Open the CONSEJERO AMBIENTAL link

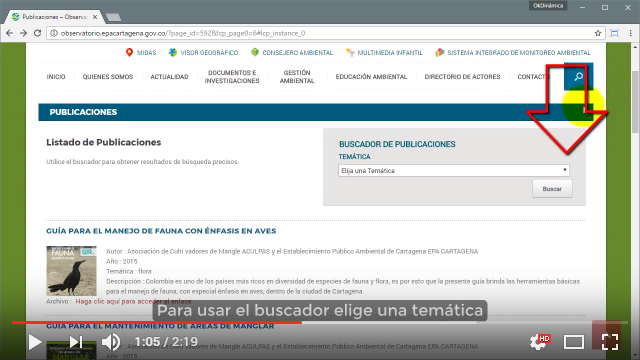(298, 53)
